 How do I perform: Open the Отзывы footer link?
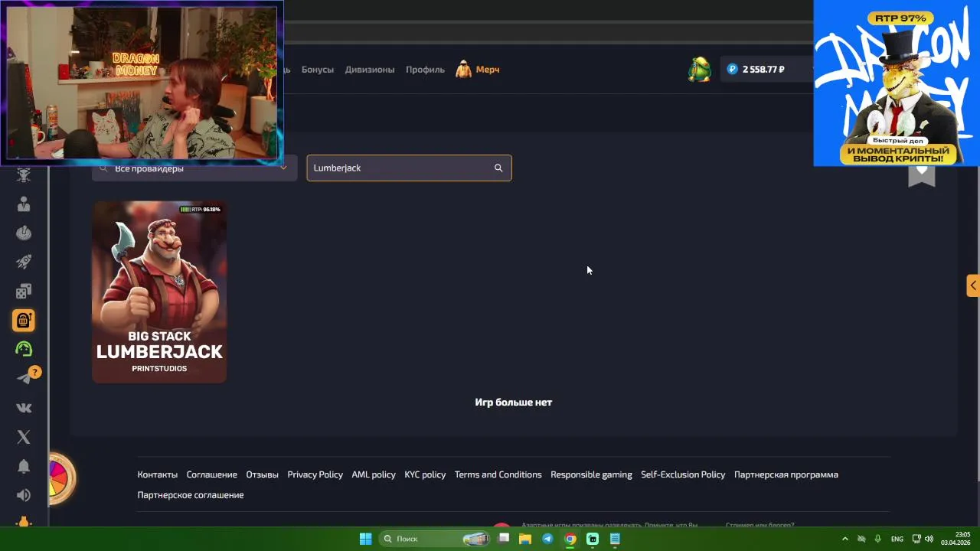(x=262, y=474)
